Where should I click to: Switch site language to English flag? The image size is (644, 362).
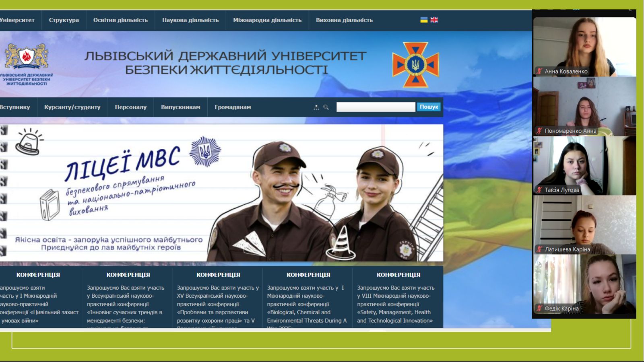click(434, 20)
